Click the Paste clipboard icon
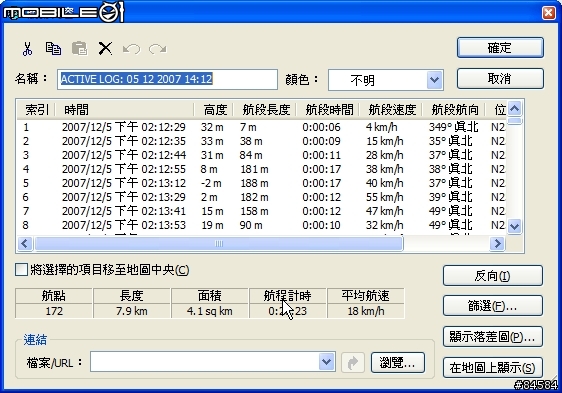This screenshot has width=562, height=393. coord(79,48)
